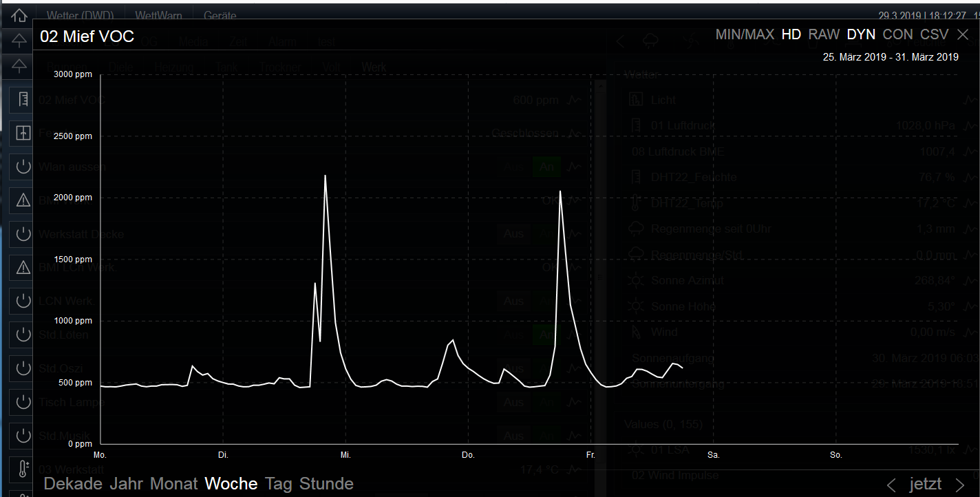
Task: Click the meter icon beside 02 Mief VOC
Action: [x=23, y=100]
